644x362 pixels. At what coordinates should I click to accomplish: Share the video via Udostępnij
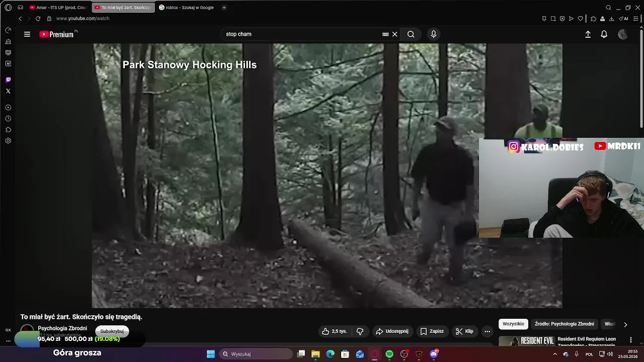(x=392, y=331)
